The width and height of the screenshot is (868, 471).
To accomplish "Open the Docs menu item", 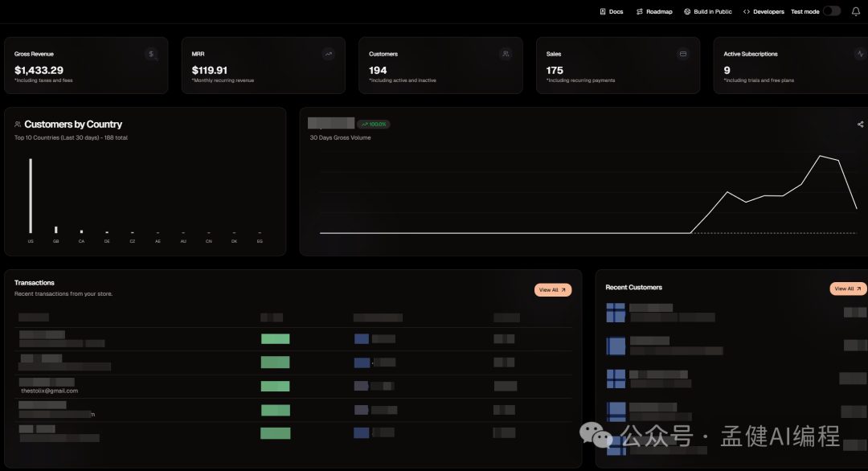I will click(612, 12).
